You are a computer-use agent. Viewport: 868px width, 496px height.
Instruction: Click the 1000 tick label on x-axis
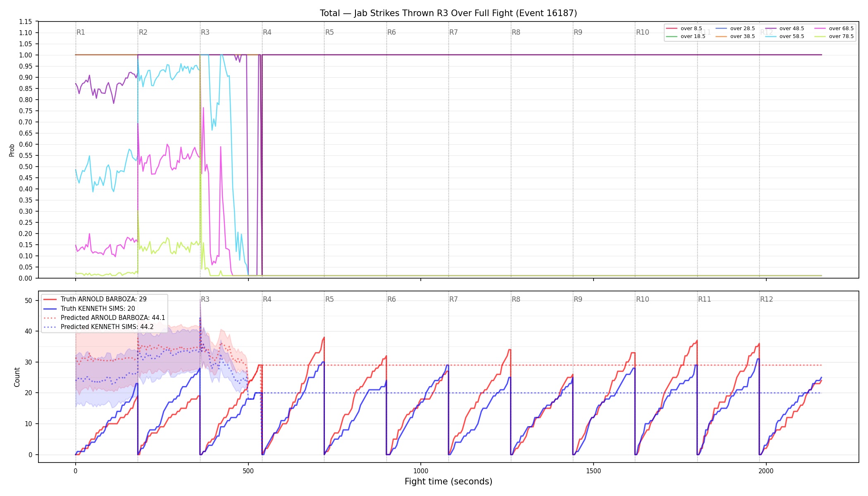coord(421,471)
